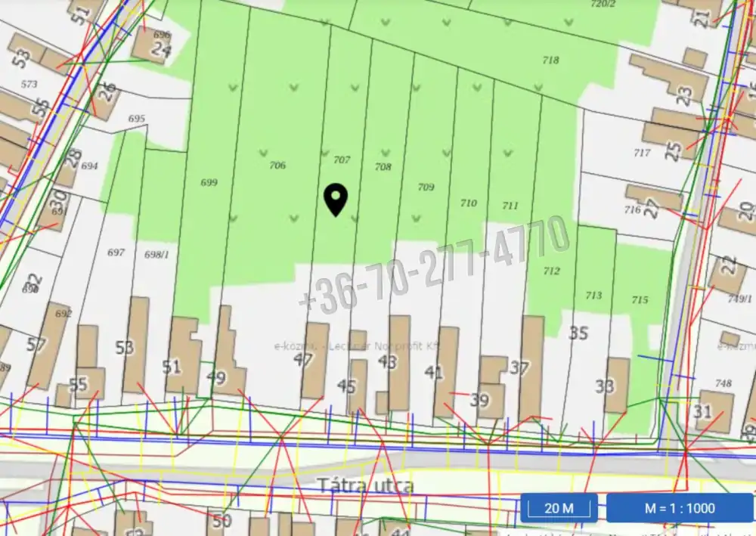Select parcel 708 on the map

coord(383,167)
